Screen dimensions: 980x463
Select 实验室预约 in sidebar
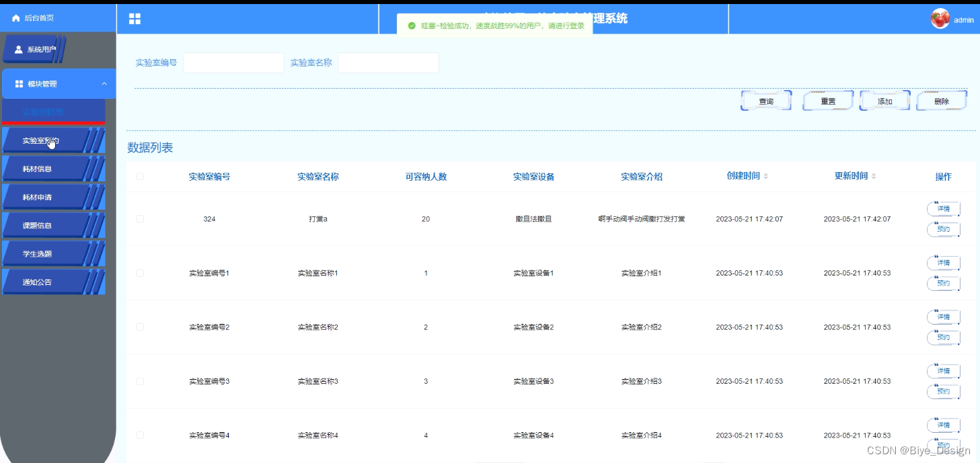[x=54, y=141]
